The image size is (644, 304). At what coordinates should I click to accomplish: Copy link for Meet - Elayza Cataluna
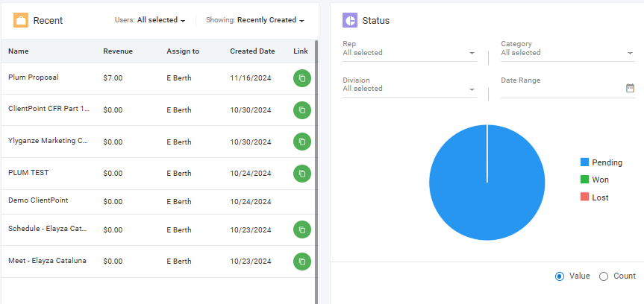pos(302,262)
